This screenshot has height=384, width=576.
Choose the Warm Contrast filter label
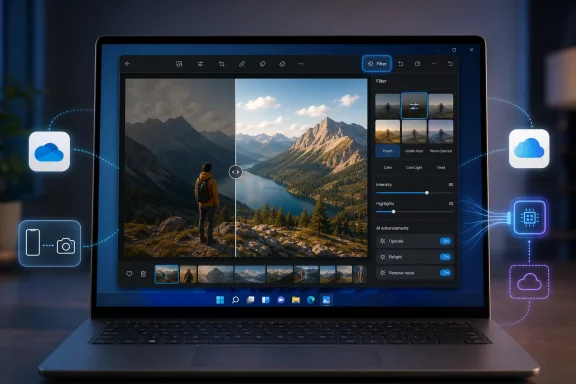pos(441,151)
